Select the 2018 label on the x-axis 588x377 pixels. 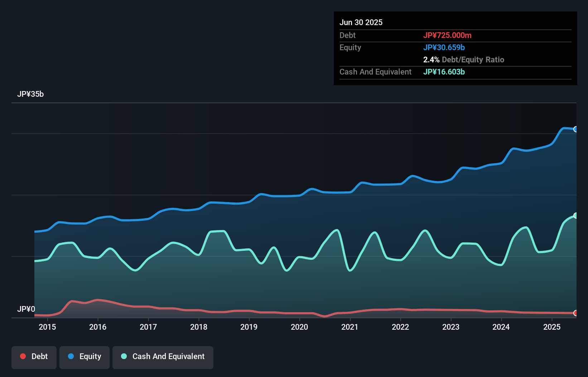pos(199,327)
